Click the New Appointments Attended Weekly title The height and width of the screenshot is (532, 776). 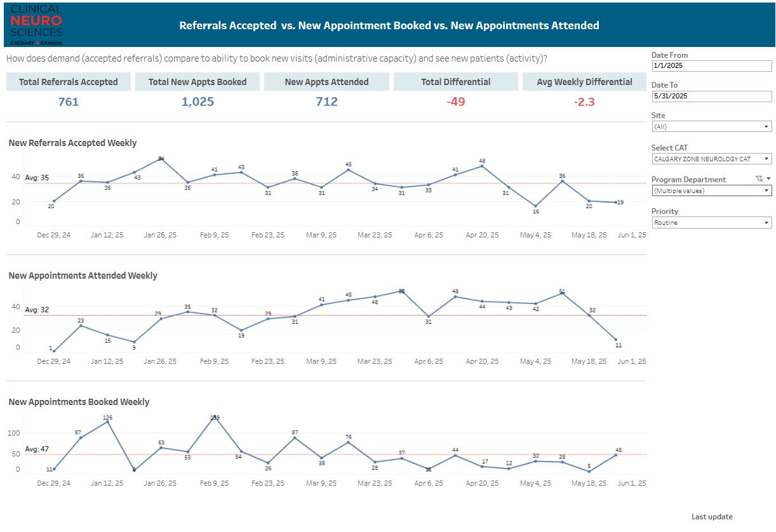point(83,276)
